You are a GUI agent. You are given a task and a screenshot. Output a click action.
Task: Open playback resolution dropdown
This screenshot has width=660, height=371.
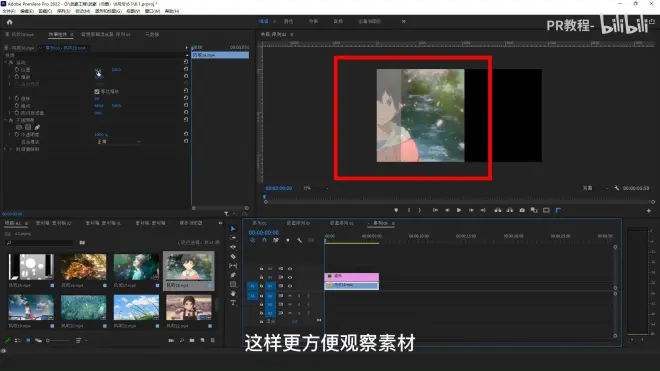point(595,188)
